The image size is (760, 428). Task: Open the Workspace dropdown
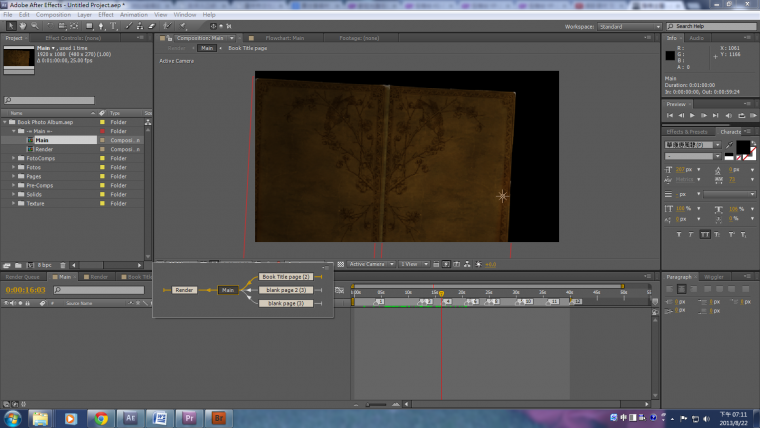pyautogui.click(x=628, y=26)
